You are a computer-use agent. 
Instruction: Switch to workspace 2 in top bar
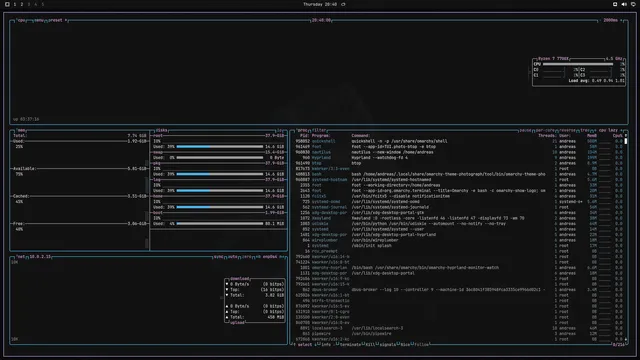(x=22, y=4)
